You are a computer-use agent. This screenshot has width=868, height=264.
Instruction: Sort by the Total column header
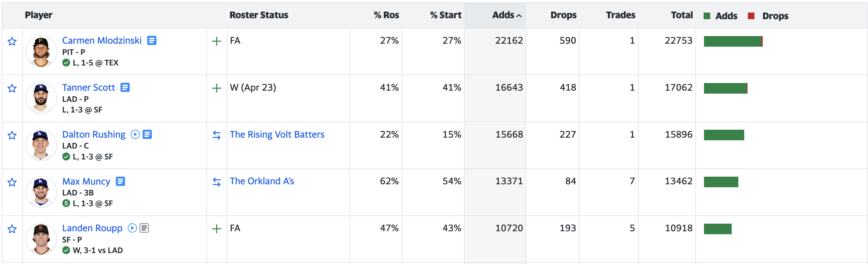[x=682, y=15]
